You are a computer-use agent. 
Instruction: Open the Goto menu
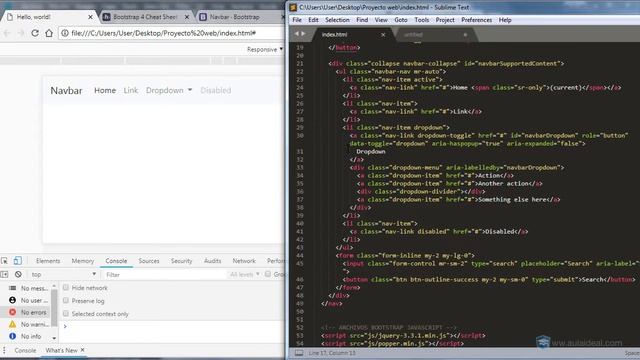tap(401, 20)
